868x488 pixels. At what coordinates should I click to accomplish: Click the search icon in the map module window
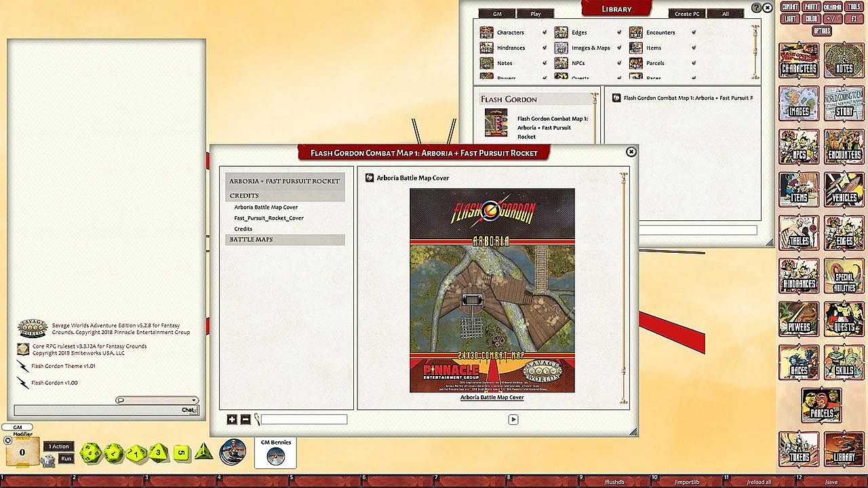(x=257, y=420)
